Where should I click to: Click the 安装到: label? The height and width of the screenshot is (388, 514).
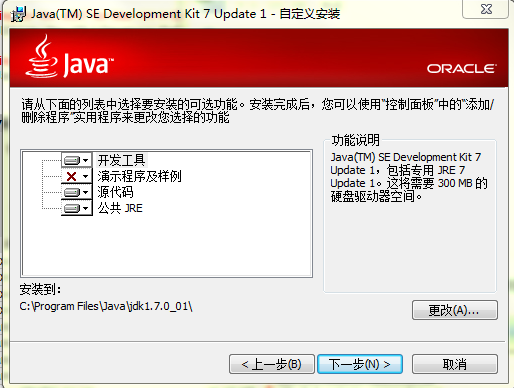click(40, 289)
